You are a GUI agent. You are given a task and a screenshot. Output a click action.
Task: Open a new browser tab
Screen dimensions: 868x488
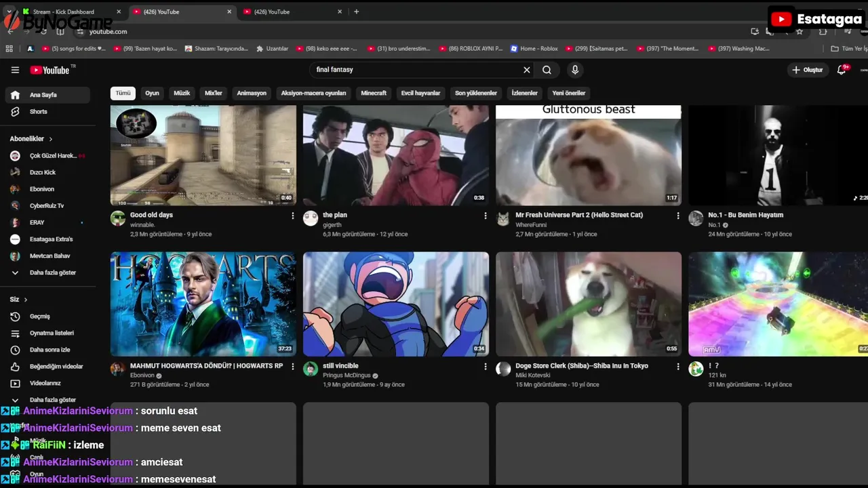tap(356, 12)
